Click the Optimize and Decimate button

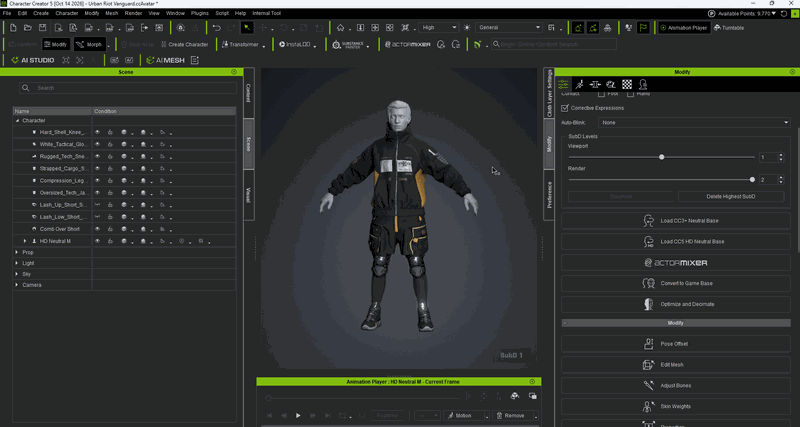[676, 304]
